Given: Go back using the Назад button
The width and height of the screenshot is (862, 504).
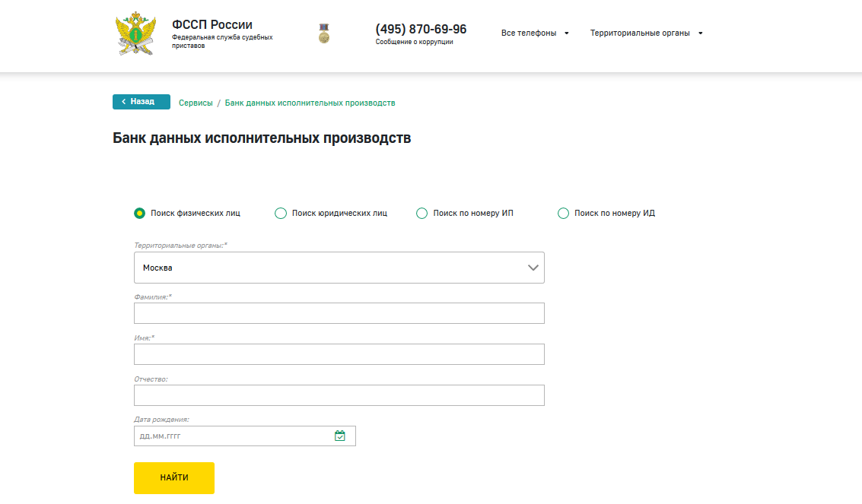Looking at the screenshot, I should (142, 102).
